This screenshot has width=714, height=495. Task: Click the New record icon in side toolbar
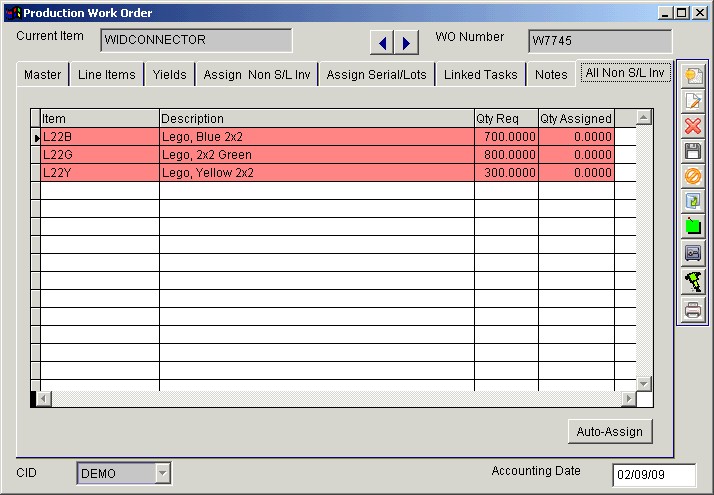point(692,76)
